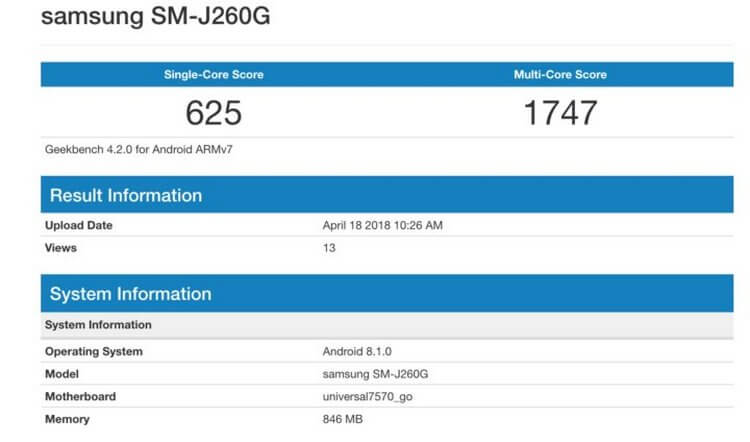Click the Motherboard row label

[80, 397]
